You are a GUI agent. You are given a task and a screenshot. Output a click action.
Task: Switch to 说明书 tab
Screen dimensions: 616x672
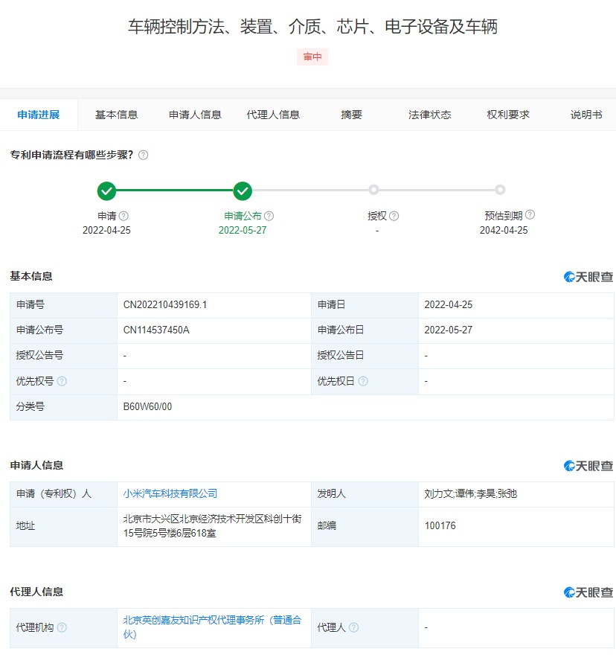pyautogui.click(x=586, y=115)
